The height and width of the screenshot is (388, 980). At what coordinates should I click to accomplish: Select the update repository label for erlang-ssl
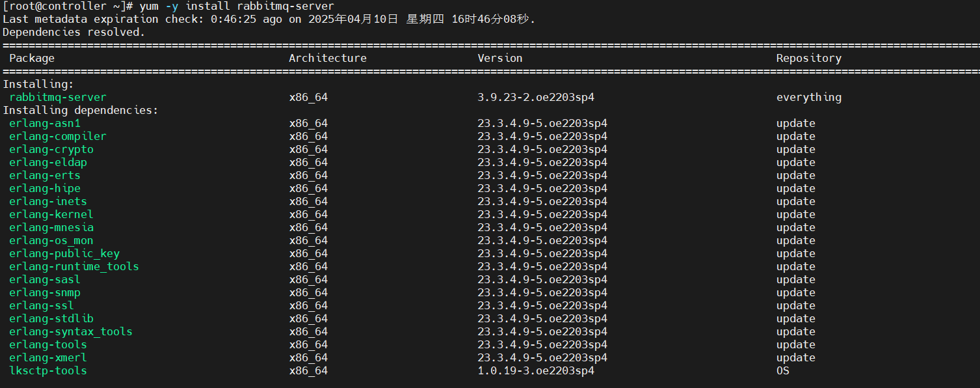coord(795,305)
